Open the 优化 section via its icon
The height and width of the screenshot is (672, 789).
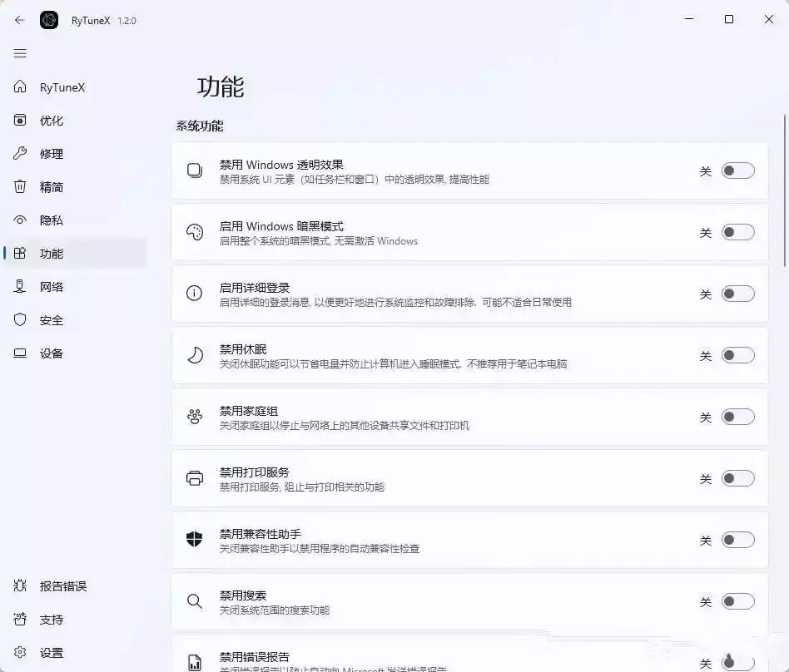coord(20,120)
